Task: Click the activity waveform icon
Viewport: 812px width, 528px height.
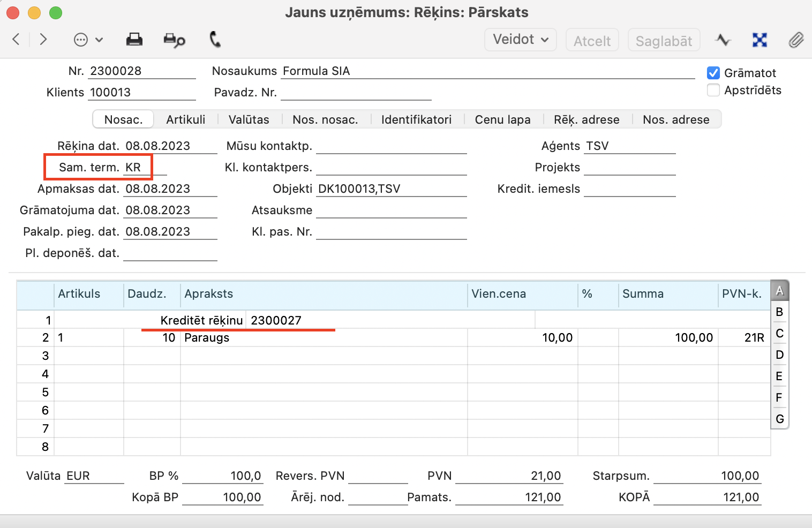Action: 723,40
